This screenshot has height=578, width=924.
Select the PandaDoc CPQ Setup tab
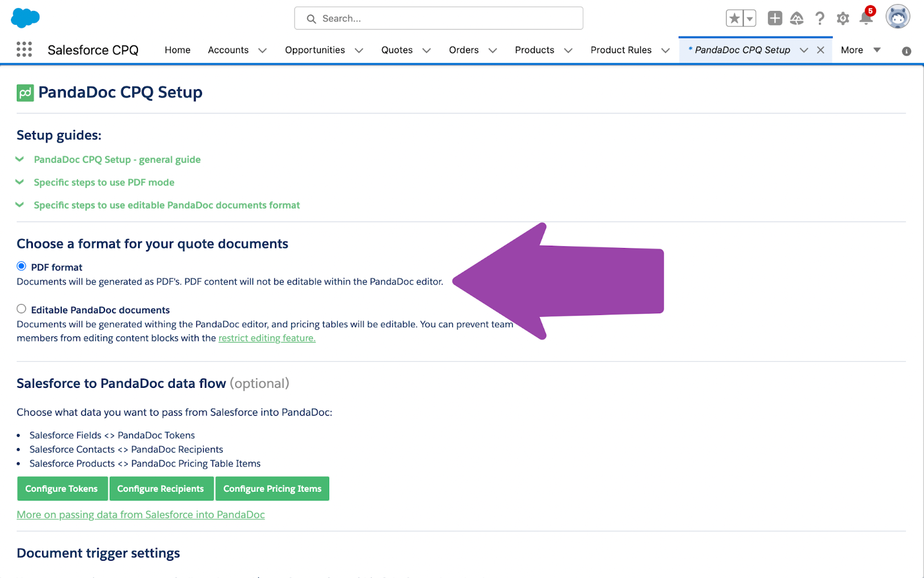tap(742, 50)
